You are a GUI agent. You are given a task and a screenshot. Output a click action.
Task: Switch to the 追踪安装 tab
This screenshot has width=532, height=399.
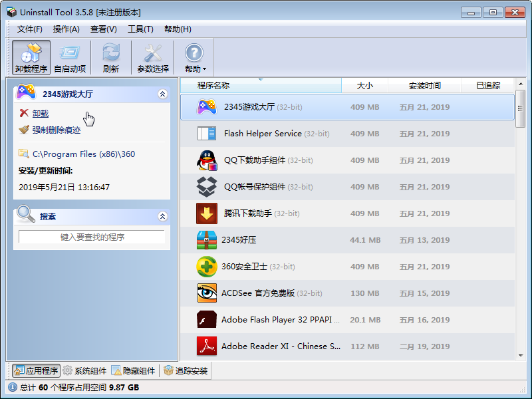[186, 370]
